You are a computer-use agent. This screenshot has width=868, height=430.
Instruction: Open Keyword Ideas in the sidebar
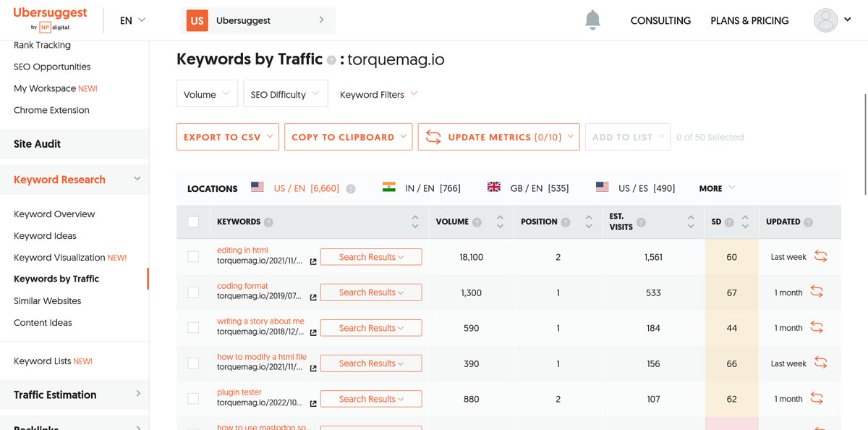45,235
